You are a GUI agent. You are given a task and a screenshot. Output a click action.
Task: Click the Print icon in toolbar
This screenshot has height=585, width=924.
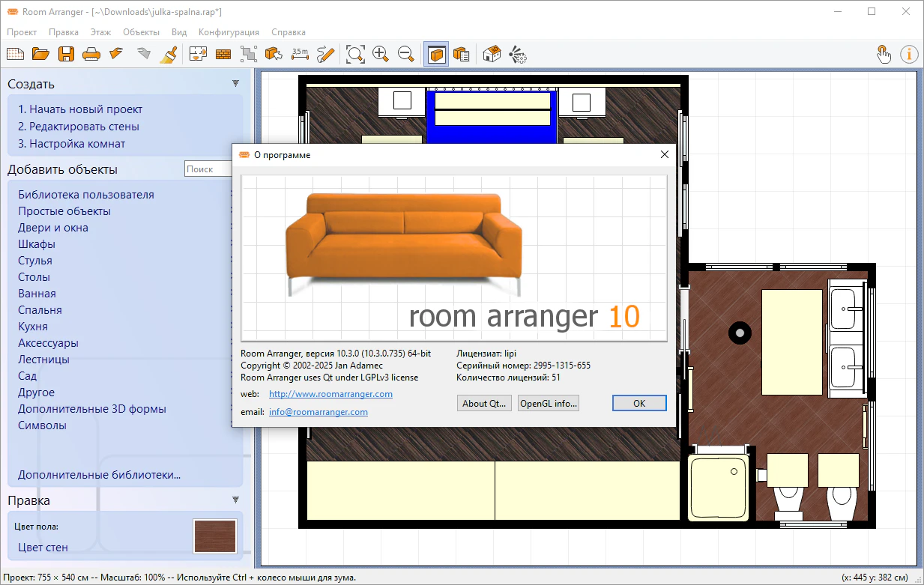click(91, 54)
